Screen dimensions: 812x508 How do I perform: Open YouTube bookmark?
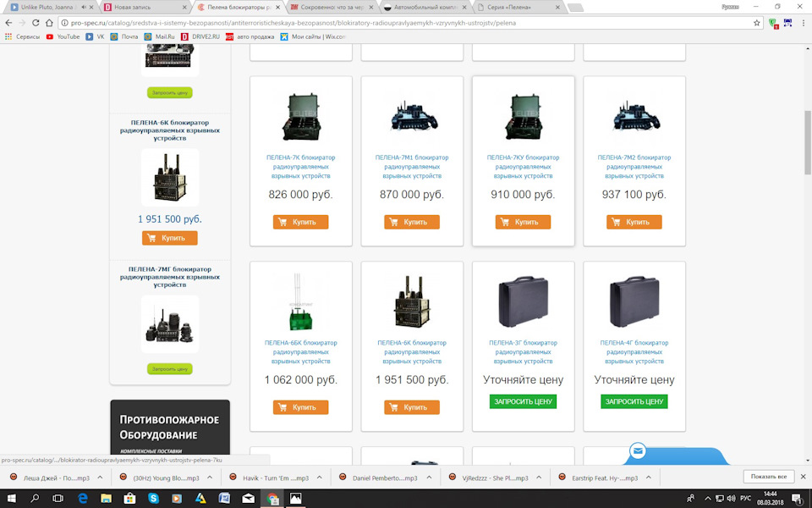point(63,36)
